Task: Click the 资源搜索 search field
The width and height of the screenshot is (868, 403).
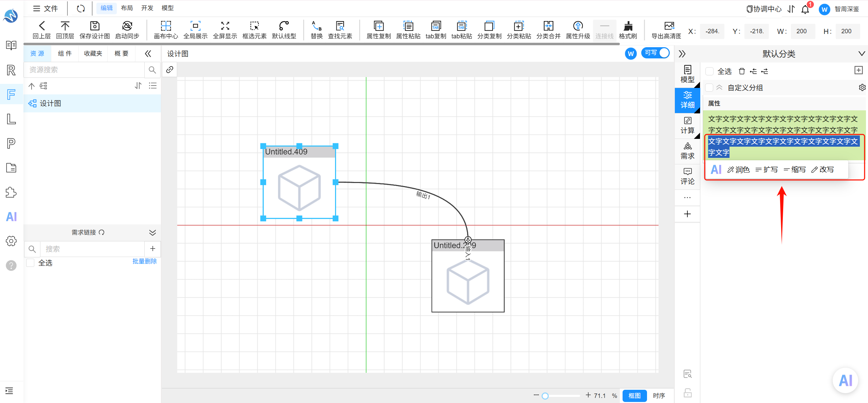Action: pyautogui.click(x=84, y=70)
